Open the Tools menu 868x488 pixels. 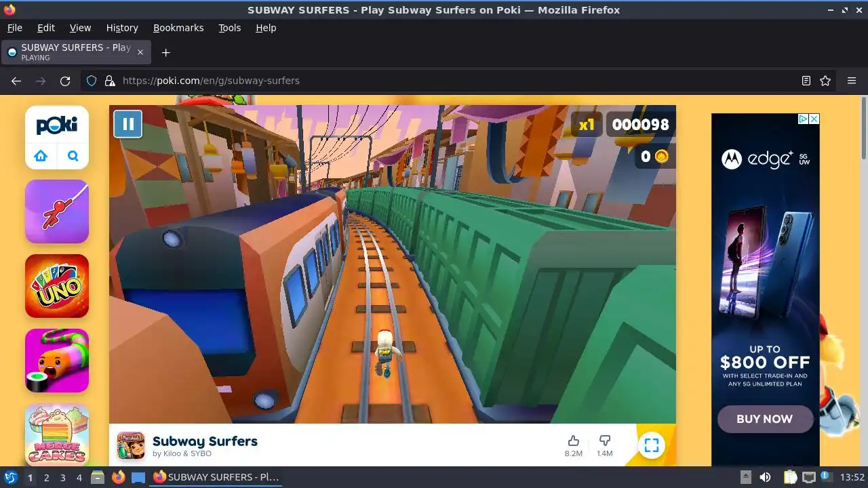pyautogui.click(x=229, y=28)
